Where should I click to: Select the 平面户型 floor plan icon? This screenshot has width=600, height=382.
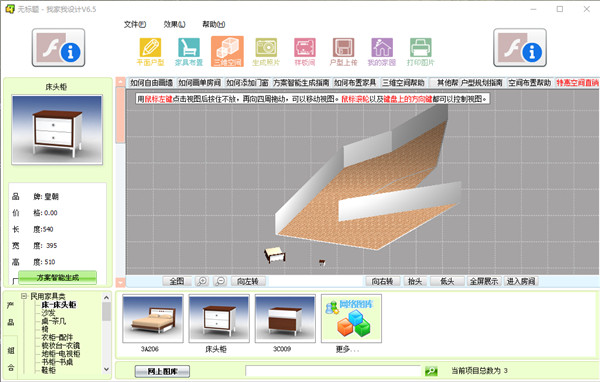[150, 52]
